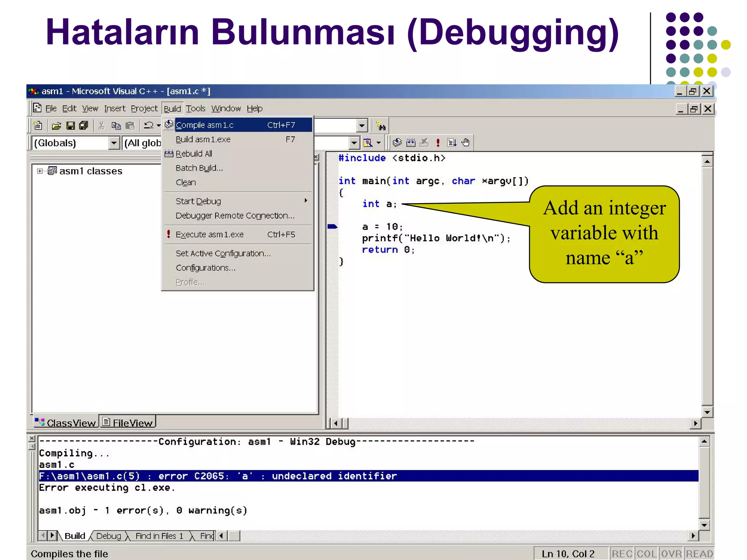This screenshot has width=747, height=560.
Task: Click the Find in Files binoculars icon
Action: 381,126
